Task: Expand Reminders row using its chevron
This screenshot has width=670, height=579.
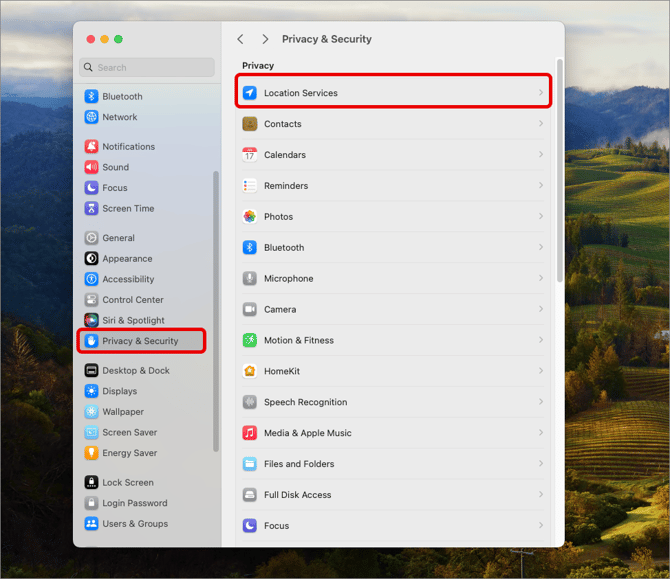Action: point(541,185)
